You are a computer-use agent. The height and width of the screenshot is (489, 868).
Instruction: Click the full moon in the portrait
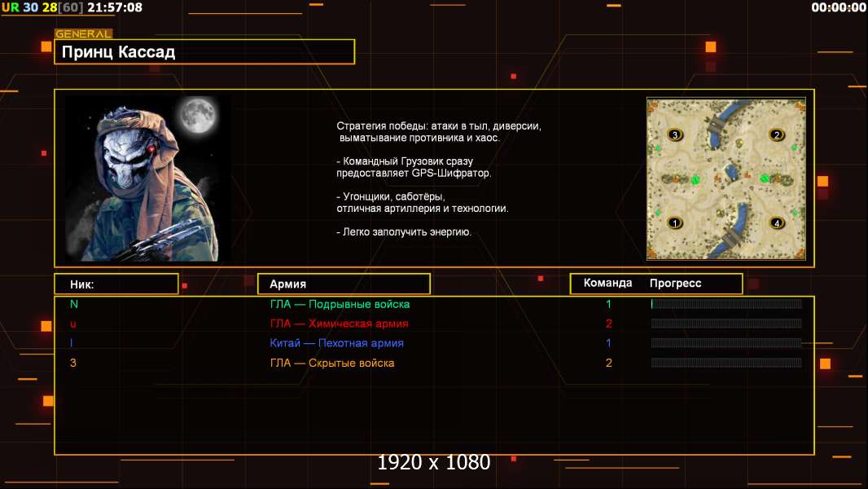click(x=197, y=115)
